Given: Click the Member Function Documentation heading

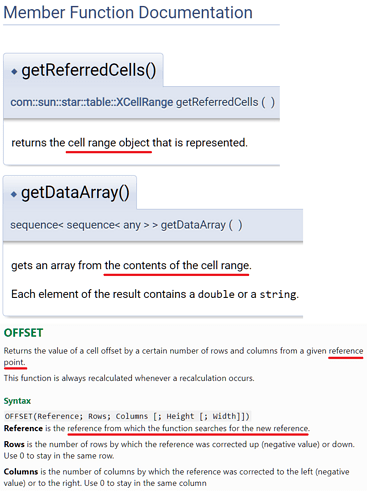Looking at the screenshot, I should click(x=128, y=13).
